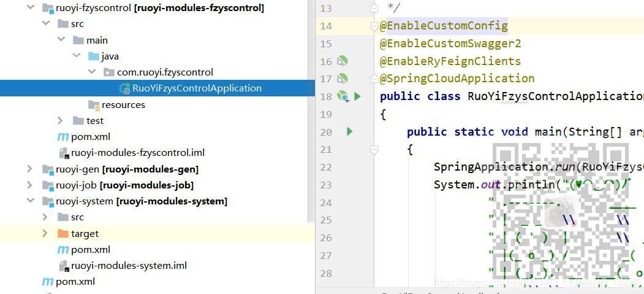Click the project tree vertical scrollbar
This screenshot has height=294, width=644.
point(311,111)
